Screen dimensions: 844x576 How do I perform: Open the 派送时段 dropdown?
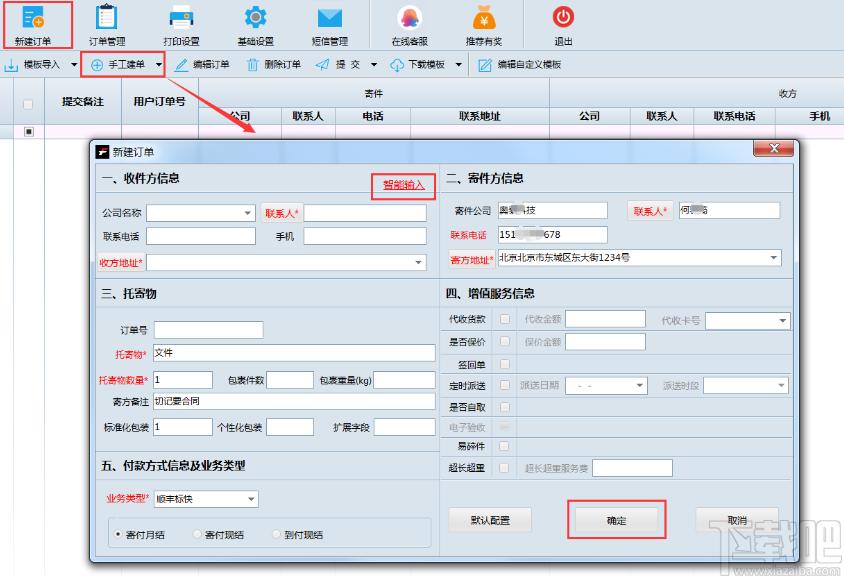pos(781,385)
